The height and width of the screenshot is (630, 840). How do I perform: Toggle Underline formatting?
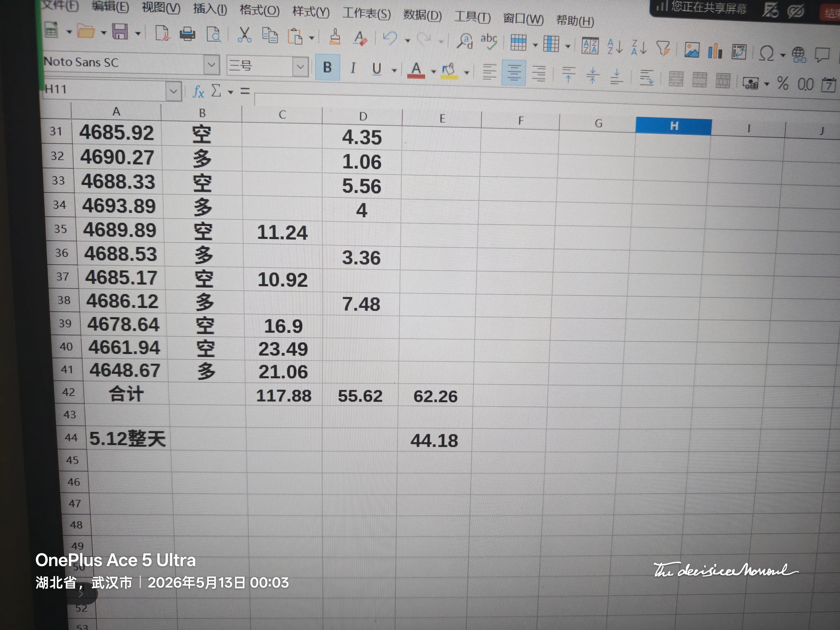click(377, 69)
